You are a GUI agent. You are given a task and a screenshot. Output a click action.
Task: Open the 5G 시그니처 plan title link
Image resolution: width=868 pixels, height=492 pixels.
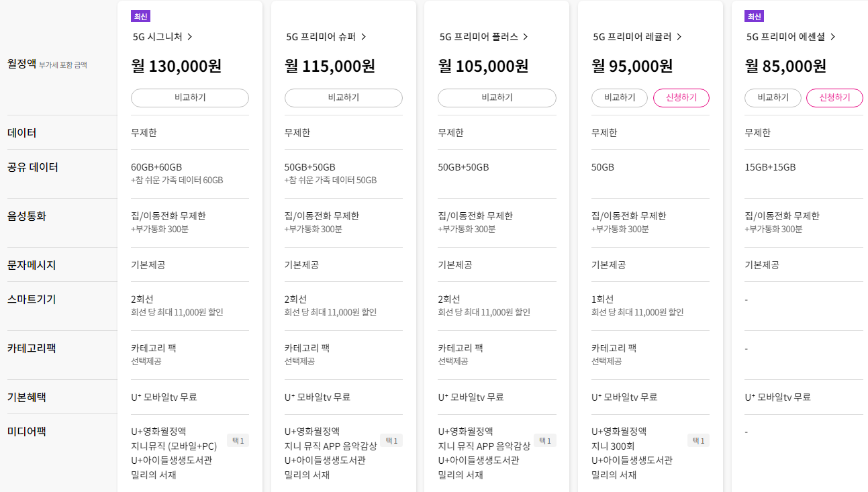158,37
